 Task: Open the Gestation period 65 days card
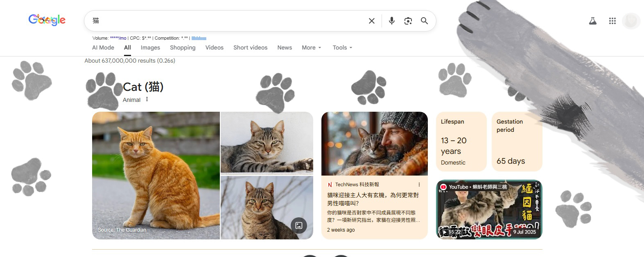click(x=517, y=142)
